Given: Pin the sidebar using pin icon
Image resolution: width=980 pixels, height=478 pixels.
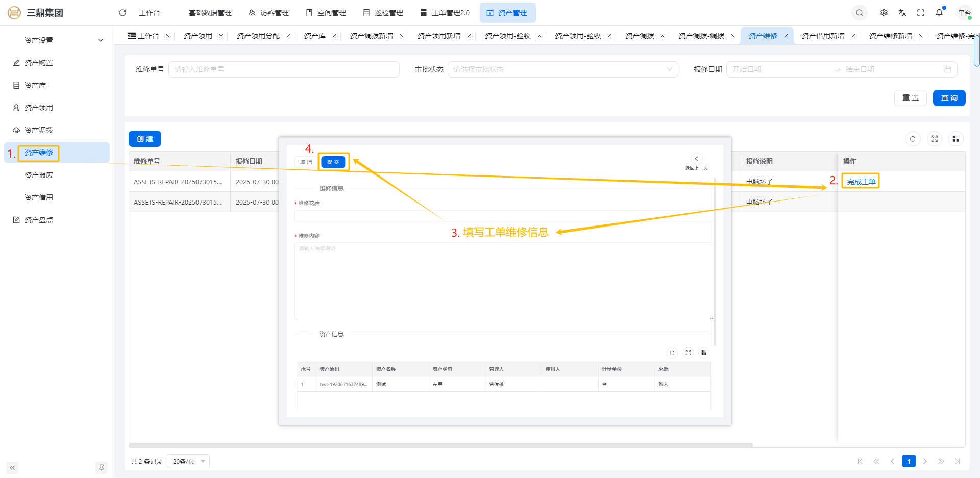Looking at the screenshot, I should coord(102,468).
